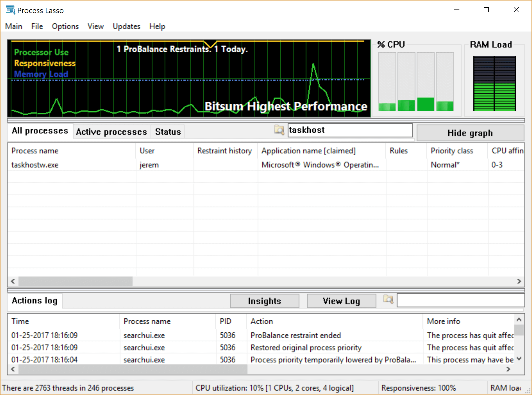
Task: Click the 18:16:04 timestamp in actions log
Action: pyautogui.click(x=44, y=360)
